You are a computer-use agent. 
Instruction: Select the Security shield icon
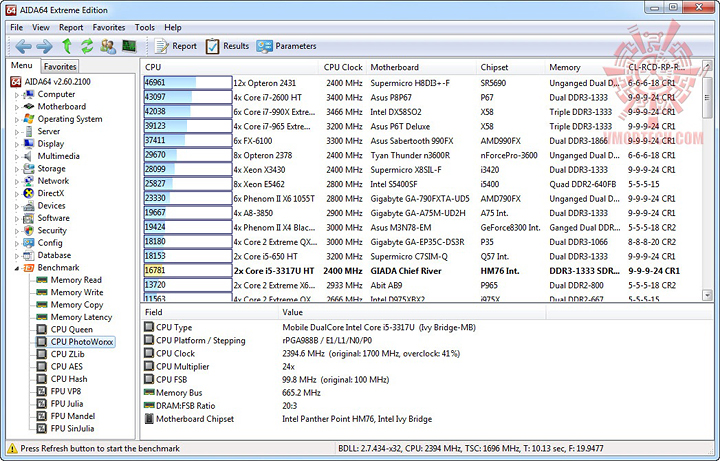(x=28, y=230)
